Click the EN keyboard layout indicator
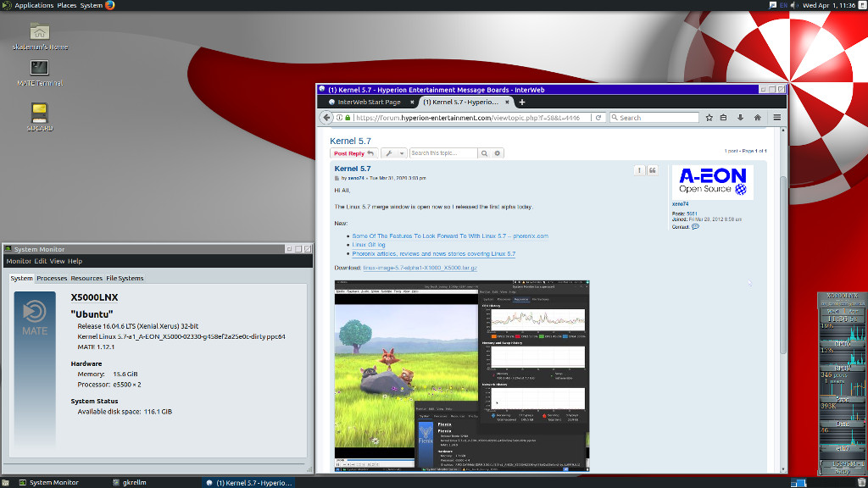Screen dimensions: 868x488 click(x=783, y=5)
